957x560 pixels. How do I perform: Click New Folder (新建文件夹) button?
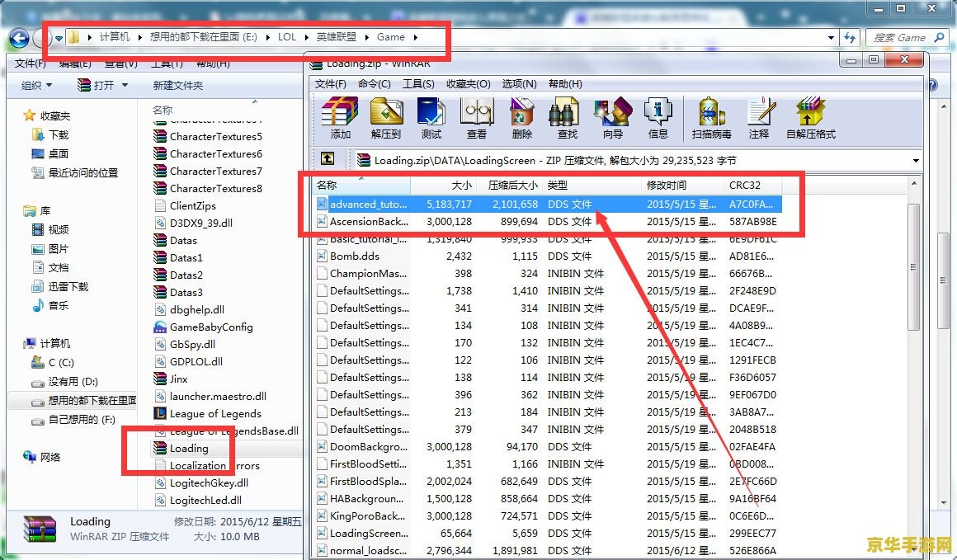click(177, 86)
